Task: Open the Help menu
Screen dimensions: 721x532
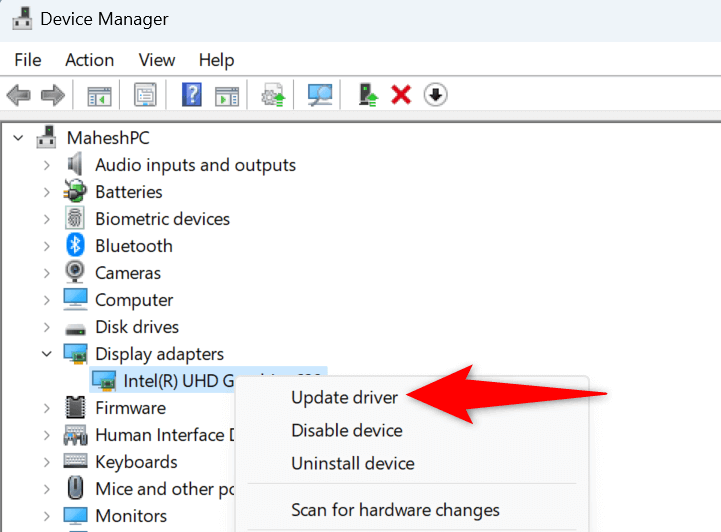Action: pyautogui.click(x=217, y=60)
